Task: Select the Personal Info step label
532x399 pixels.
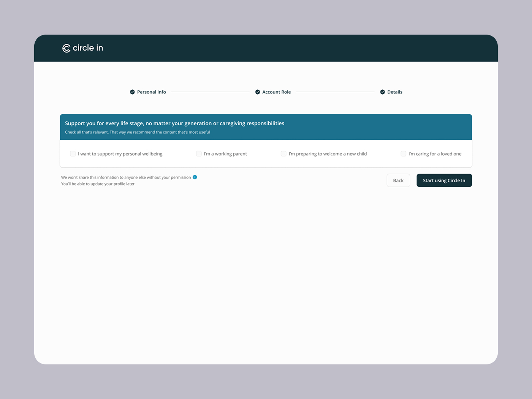Action: tap(151, 92)
